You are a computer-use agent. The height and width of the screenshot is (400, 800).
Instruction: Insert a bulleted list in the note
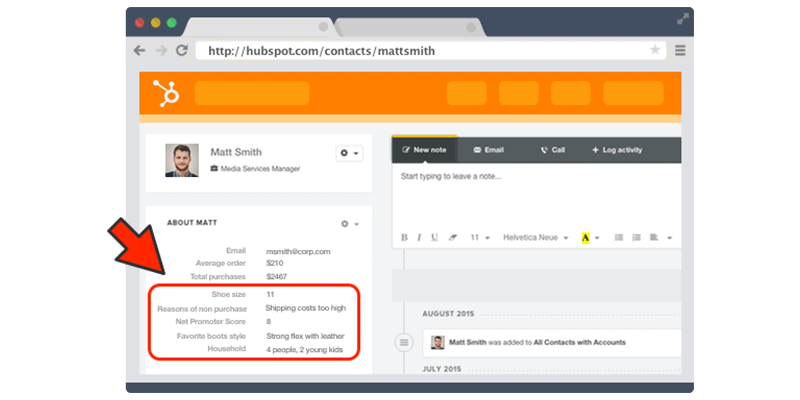tap(619, 238)
